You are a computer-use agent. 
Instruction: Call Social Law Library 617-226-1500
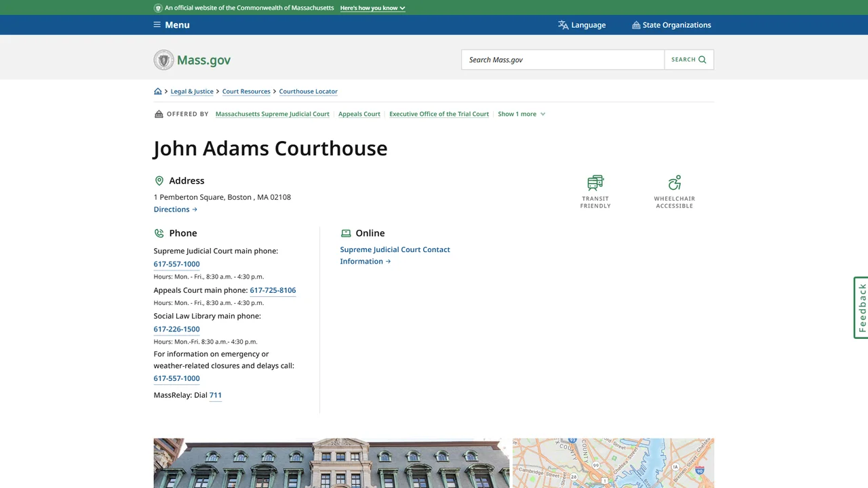pyautogui.click(x=176, y=329)
